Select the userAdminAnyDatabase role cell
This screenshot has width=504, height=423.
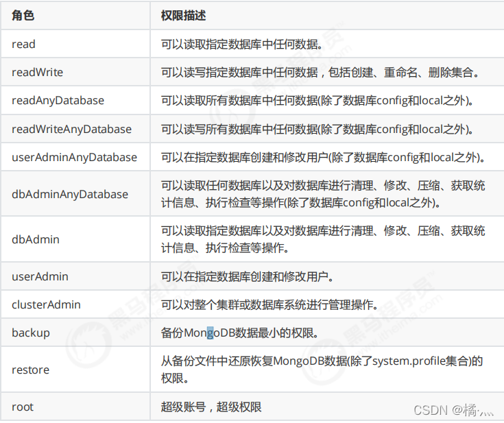(74, 157)
